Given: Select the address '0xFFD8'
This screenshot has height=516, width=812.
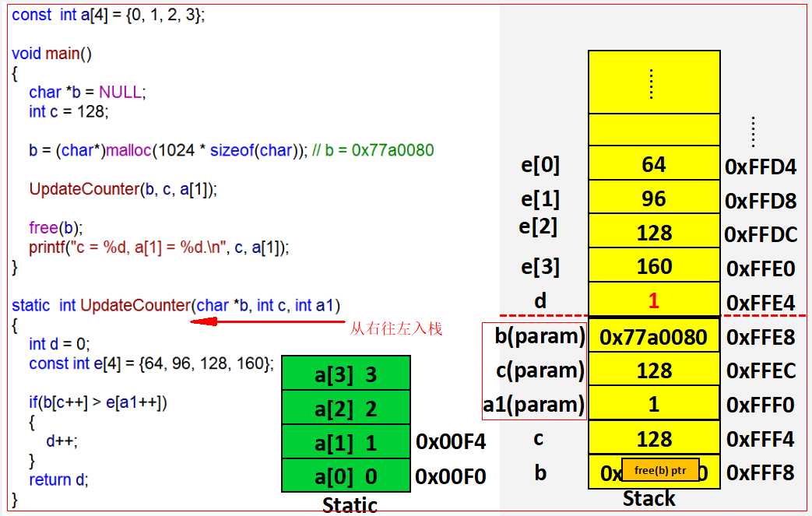Looking at the screenshot, I should 761,201.
